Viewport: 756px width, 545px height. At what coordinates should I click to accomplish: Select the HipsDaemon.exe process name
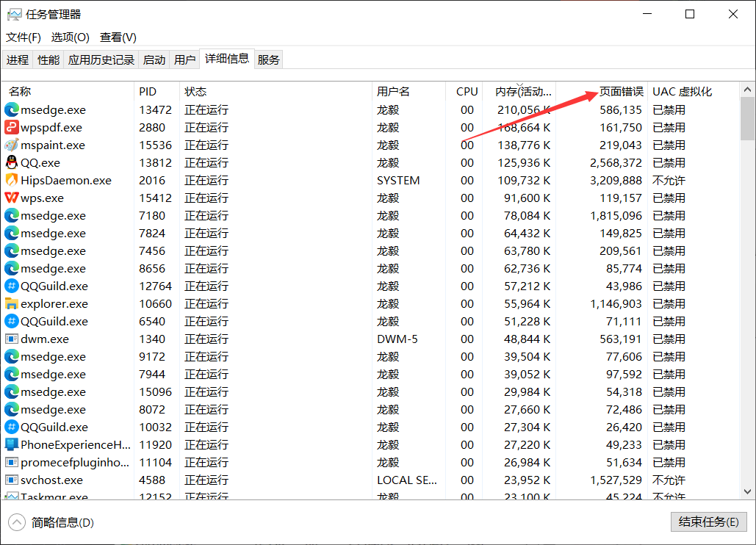[x=66, y=180]
